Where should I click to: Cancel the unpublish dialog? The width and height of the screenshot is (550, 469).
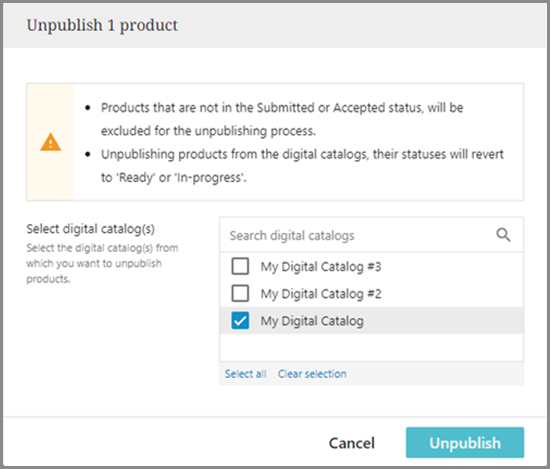(351, 443)
